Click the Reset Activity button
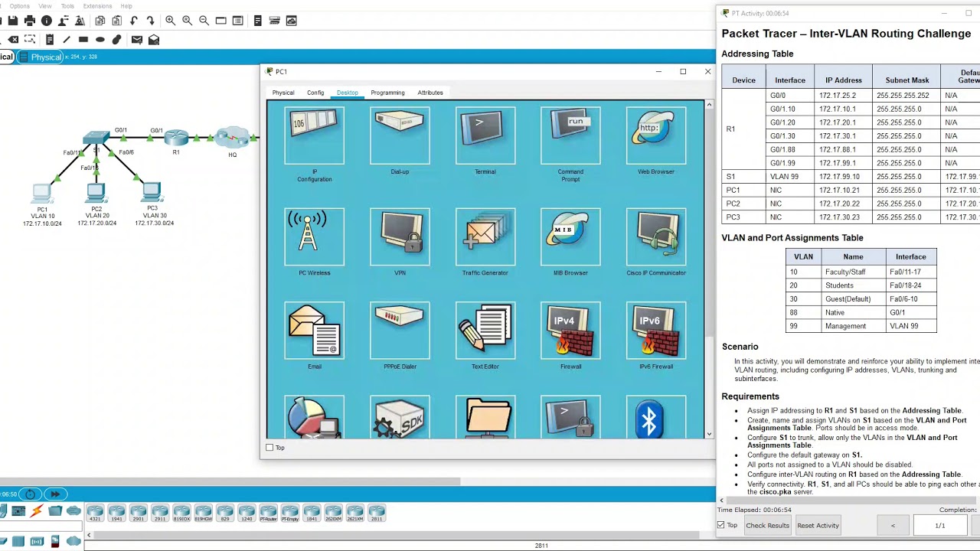Image resolution: width=980 pixels, height=551 pixels. [818, 526]
